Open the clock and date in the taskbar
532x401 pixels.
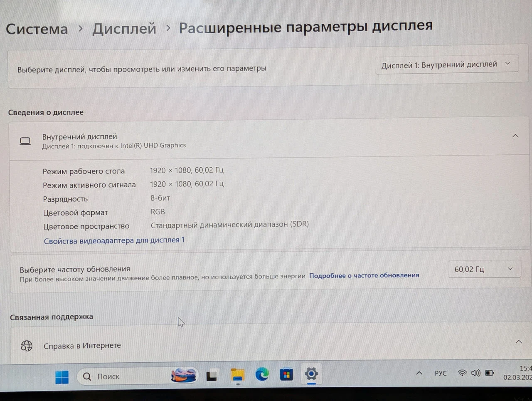point(517,373)
